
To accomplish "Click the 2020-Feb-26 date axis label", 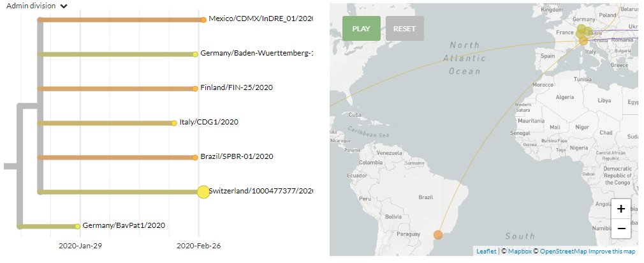I will pos(198,245).
